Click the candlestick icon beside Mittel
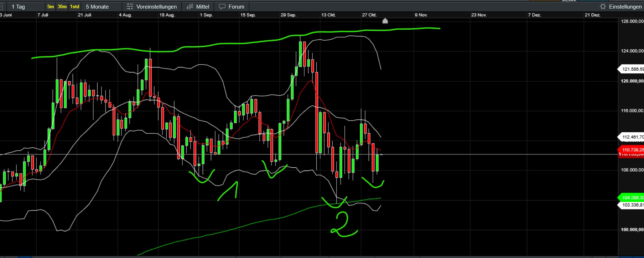The width and height of the screenshot is (644, 258). (190, 7)
